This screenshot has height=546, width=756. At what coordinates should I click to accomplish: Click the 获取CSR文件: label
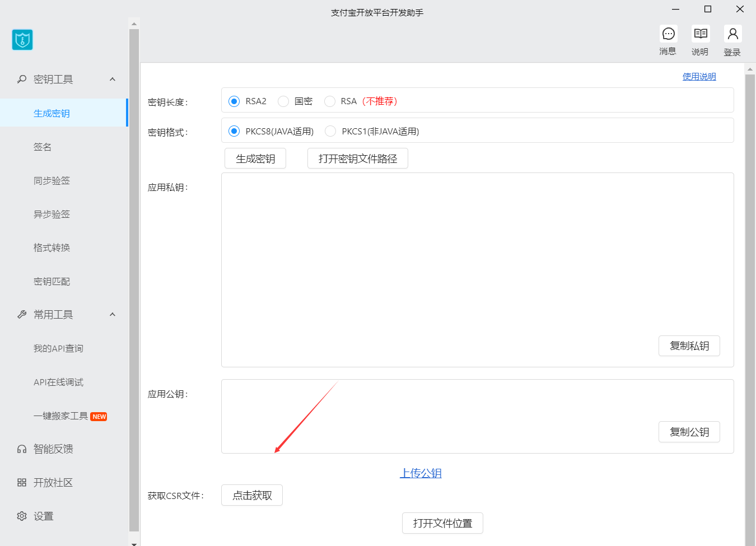coord(176,496)
